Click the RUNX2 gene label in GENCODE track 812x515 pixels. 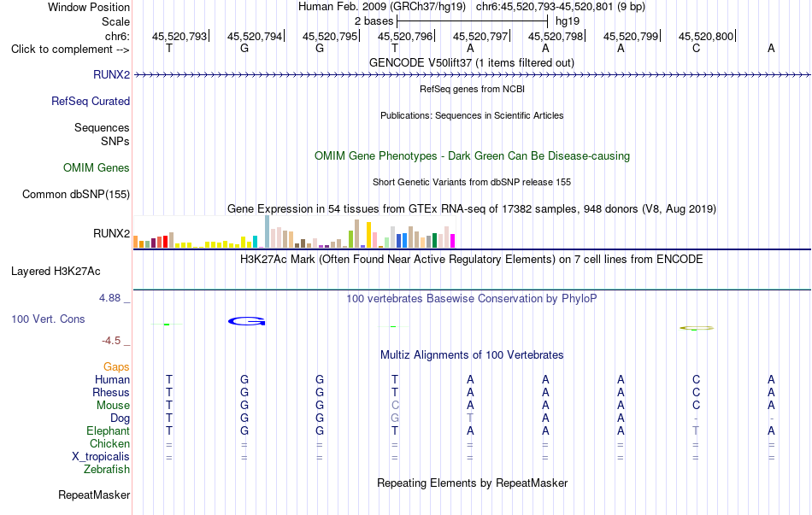click(111, 74)
